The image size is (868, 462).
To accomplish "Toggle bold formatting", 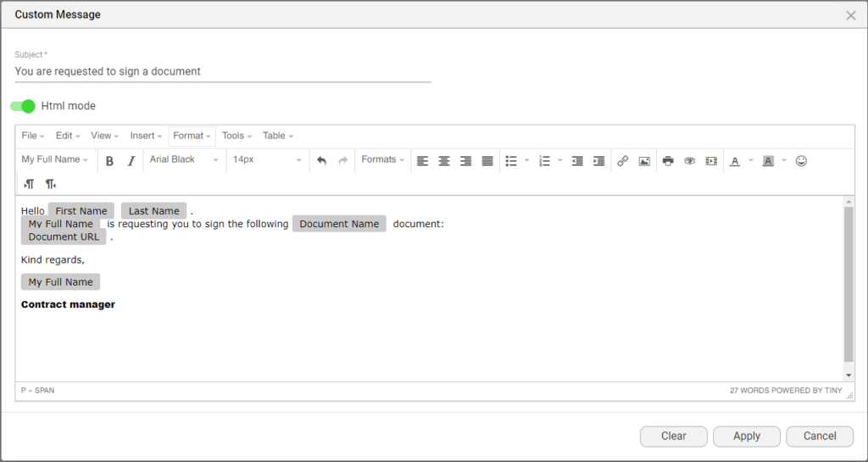I will [109, 161].
